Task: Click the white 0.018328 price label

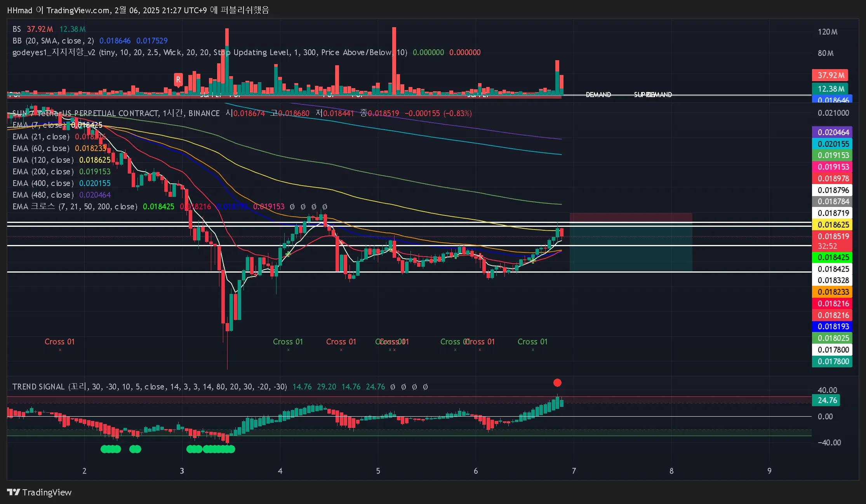Action: (832, 280)
